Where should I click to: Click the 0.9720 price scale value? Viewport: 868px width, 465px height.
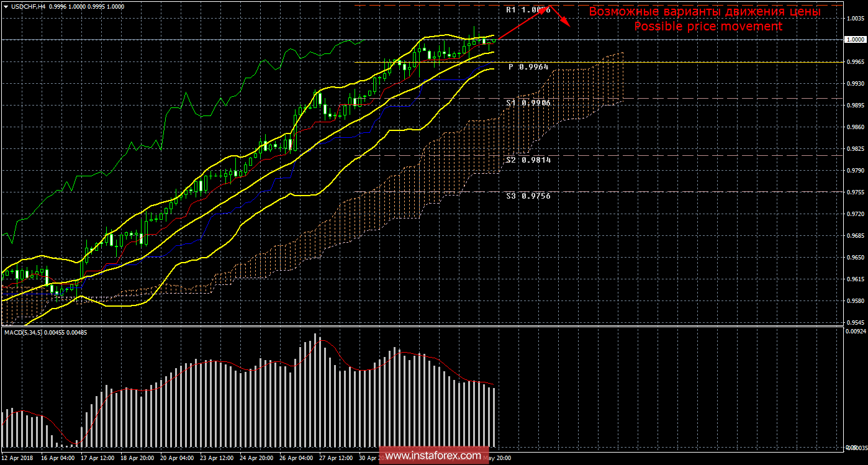click(855, 214)
